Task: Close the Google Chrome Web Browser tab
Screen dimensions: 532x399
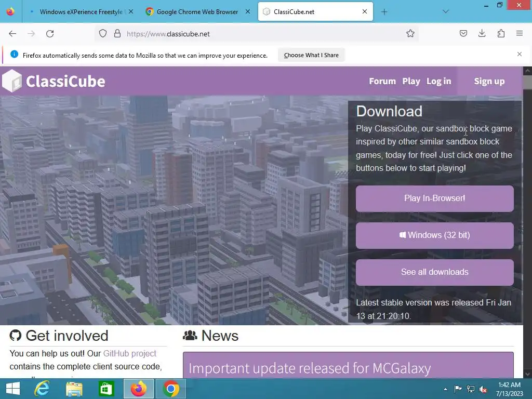Action: click(248, 11)
